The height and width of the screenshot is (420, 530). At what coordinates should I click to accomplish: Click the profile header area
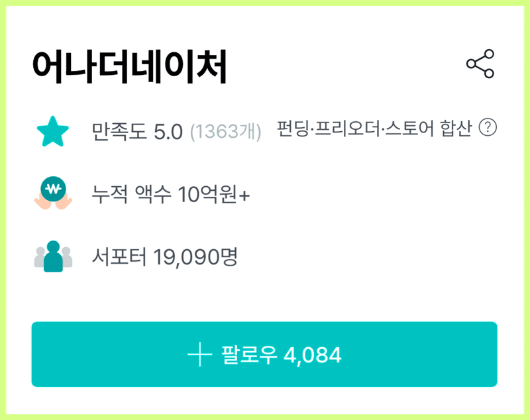pos(199,64)
